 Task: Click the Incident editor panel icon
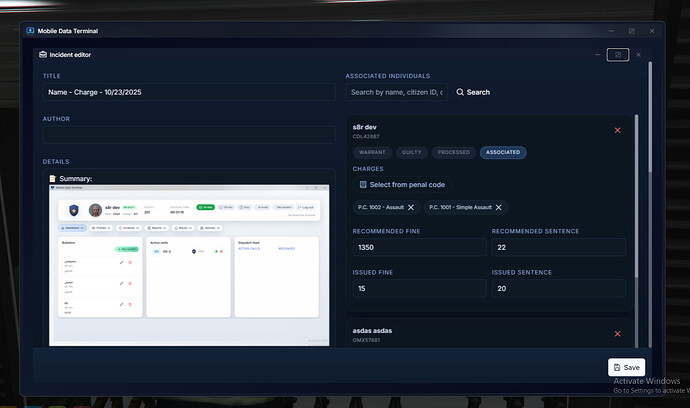click(43, 55)
